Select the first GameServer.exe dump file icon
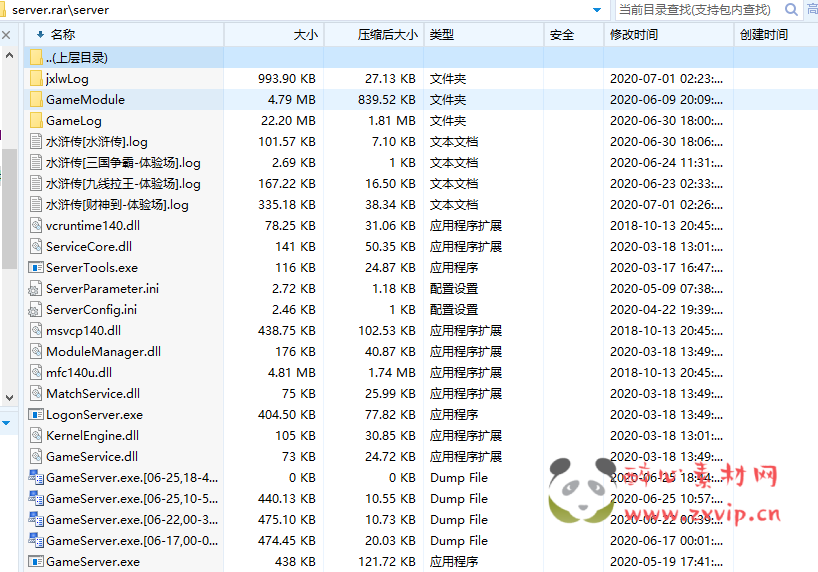818x572 pixels. coord(36,478)
